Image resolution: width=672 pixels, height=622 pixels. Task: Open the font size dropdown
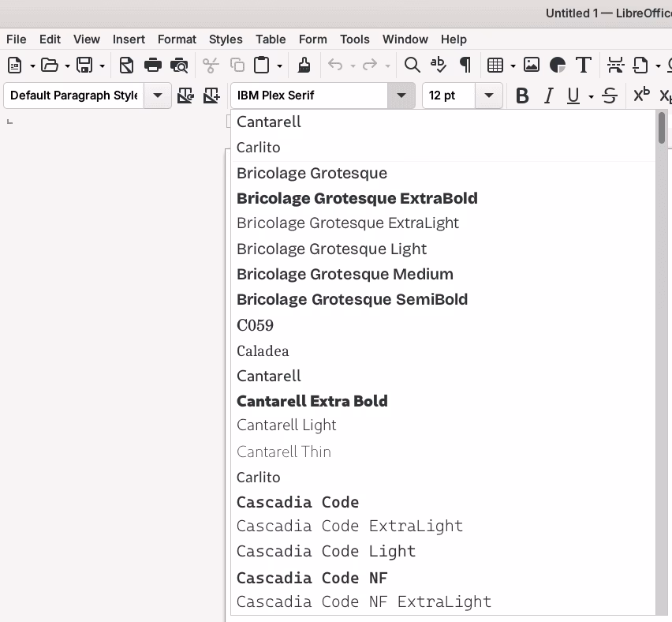(x=488, y=95)
